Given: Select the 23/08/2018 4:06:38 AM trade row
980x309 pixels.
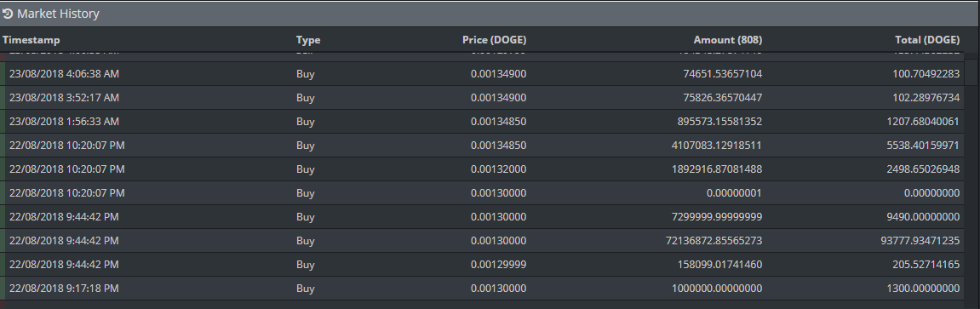Looking at the screenshot, I should (x=482, y=74).
